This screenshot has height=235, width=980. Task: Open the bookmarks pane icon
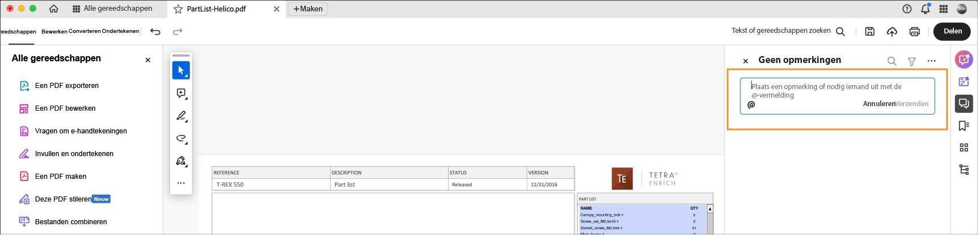click(964, 125)
